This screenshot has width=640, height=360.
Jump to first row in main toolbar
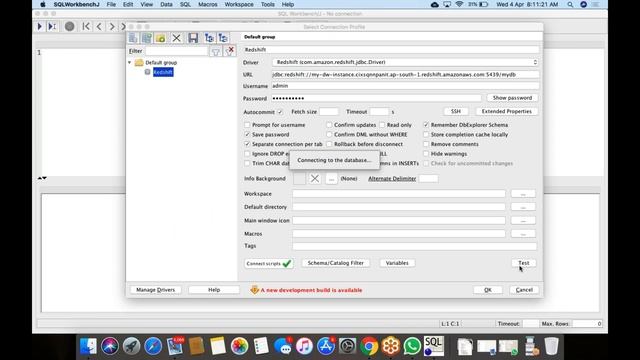click(x=86, y=27)
